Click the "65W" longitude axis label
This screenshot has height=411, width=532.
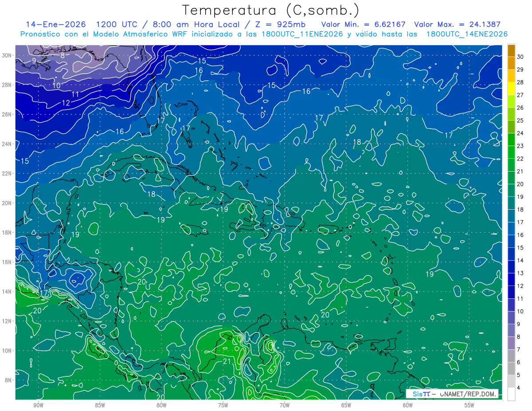(x=346, y=405)
